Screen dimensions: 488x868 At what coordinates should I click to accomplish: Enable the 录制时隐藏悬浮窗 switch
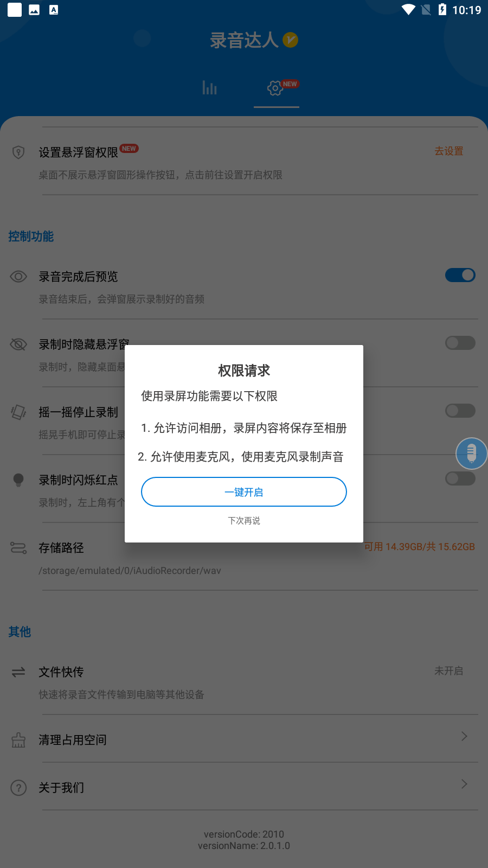click(460, 343)
